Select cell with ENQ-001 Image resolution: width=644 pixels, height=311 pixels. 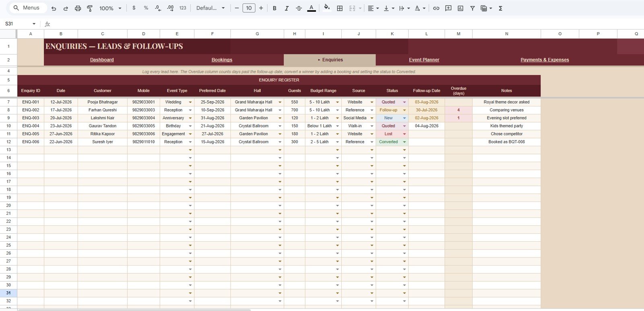click(x=31, y=102)
